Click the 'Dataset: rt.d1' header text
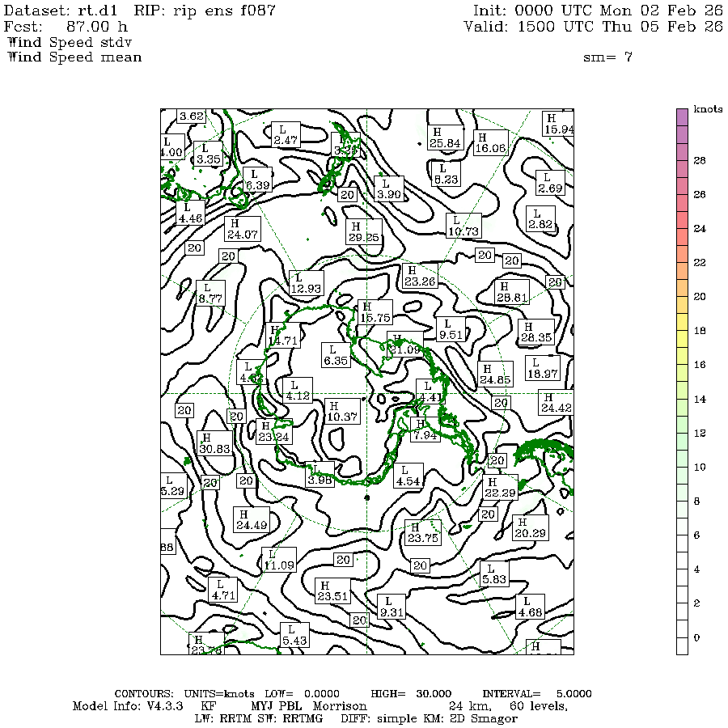 (61, 11)
